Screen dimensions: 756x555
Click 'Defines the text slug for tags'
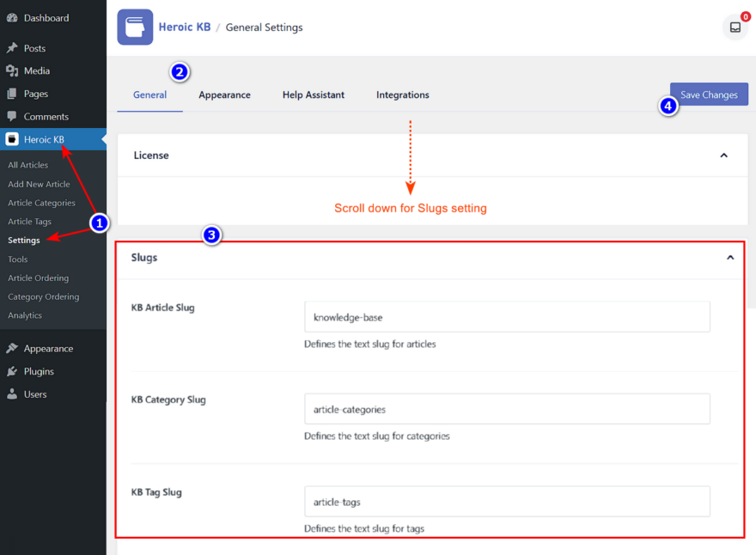click(x=364, y=528)
